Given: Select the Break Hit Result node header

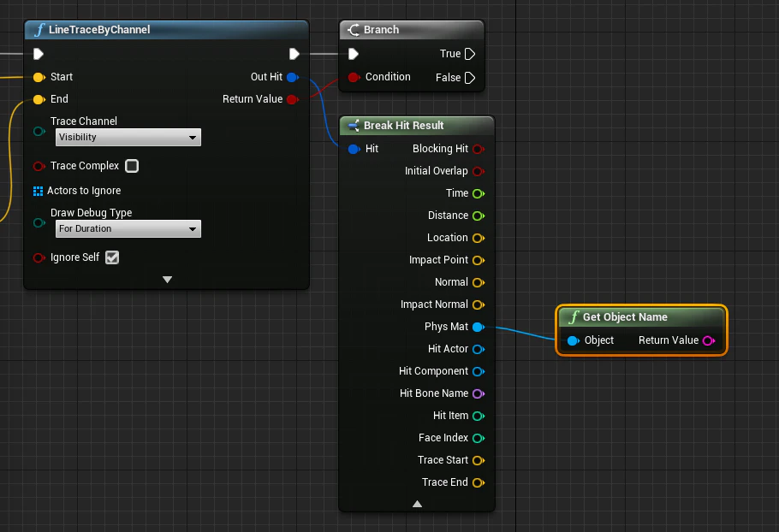Looking at the screenshot, I should point(417,126).
